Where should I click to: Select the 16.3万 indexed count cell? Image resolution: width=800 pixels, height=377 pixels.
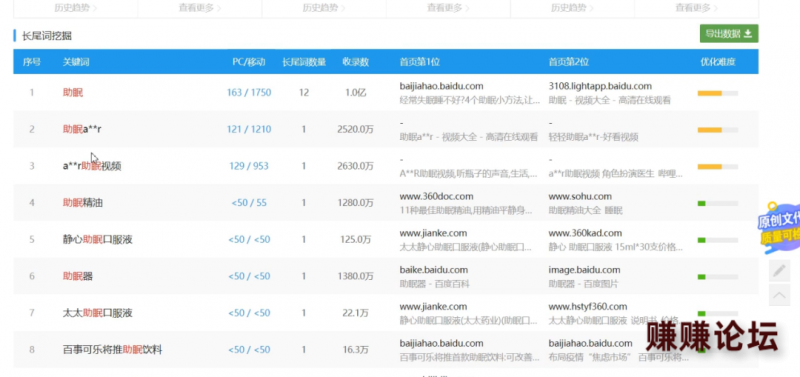coord(356,349)
